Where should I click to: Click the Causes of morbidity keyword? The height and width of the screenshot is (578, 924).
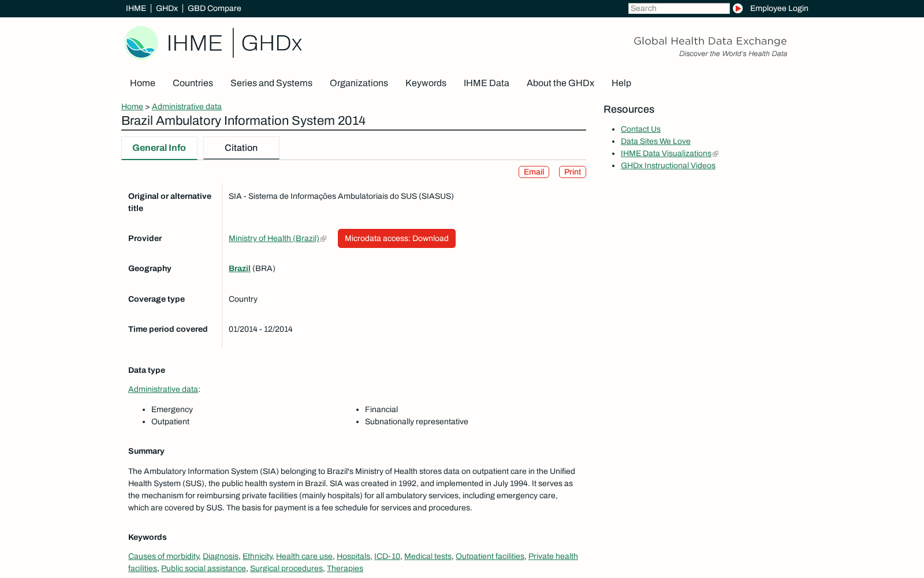pyautogui.click(x=163, y=556)
